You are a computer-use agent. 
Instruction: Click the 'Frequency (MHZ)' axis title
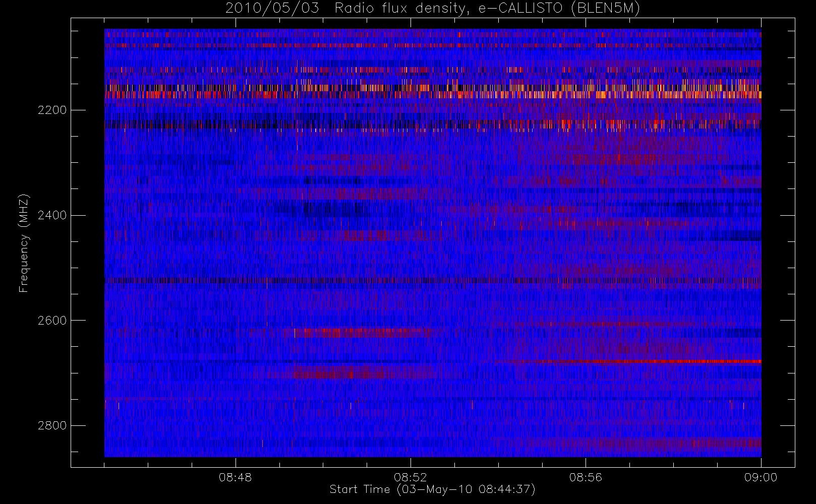24,243
